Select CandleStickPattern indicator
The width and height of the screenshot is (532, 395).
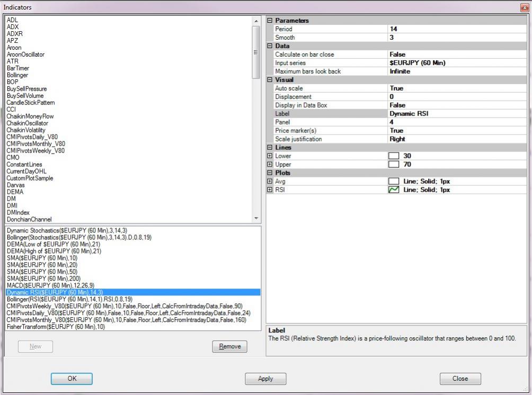pyautogui.click(x=31, y=102)
